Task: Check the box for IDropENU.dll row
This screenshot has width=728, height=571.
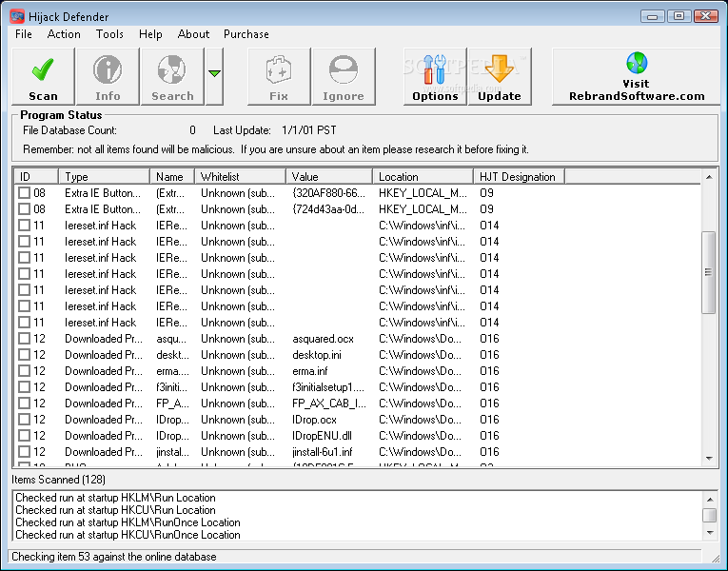Action: (x=24, y=436)
